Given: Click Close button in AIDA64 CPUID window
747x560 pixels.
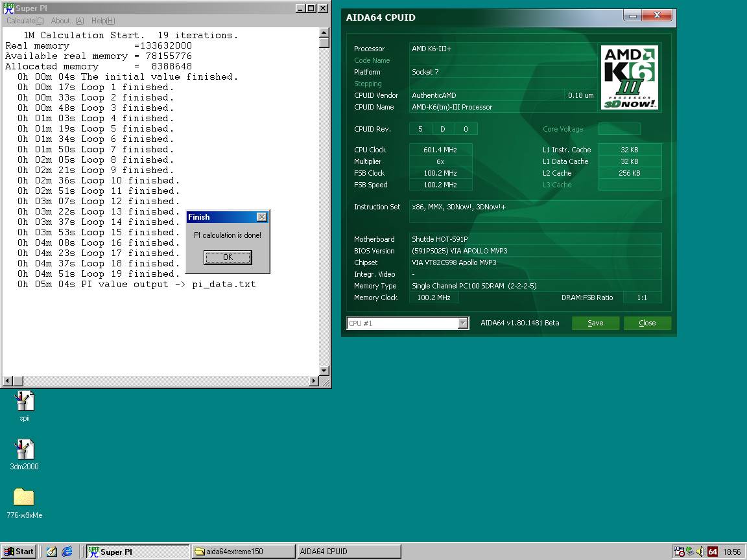Looking at the screenshot, I should (x=647, y=323).
